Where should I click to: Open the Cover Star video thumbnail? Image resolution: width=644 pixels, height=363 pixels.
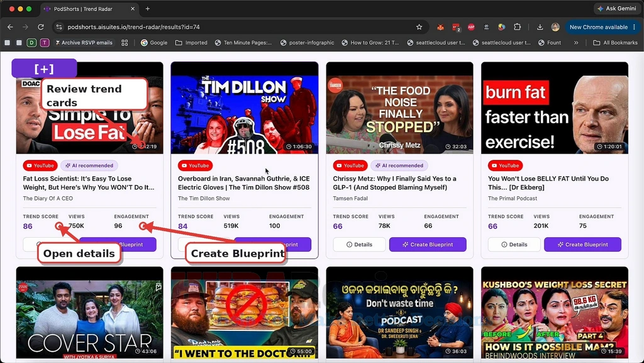[89, 313]
